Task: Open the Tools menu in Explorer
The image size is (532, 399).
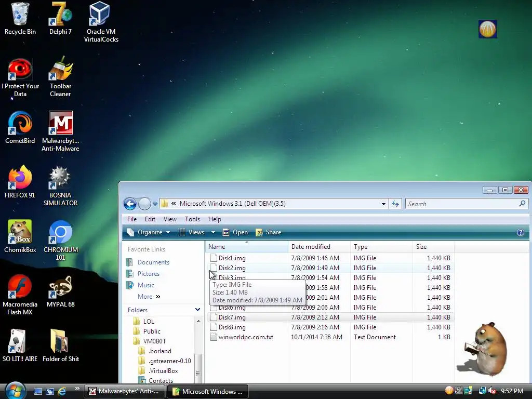Action: click(x=192, y=219)
